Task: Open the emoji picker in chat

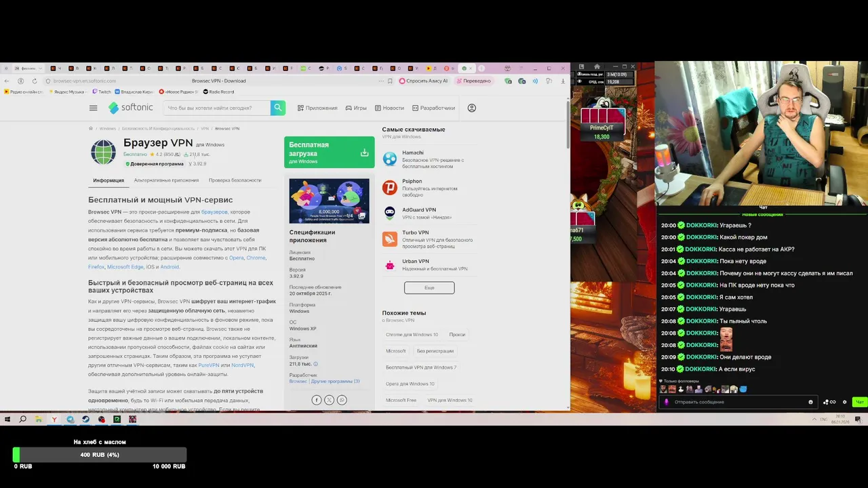Action: pos(810,402)
